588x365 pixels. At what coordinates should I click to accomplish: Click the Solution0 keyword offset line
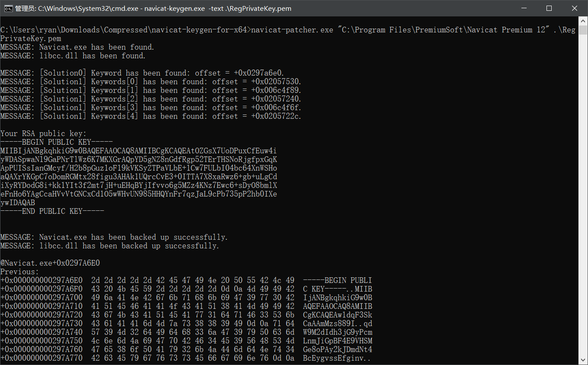142,73
